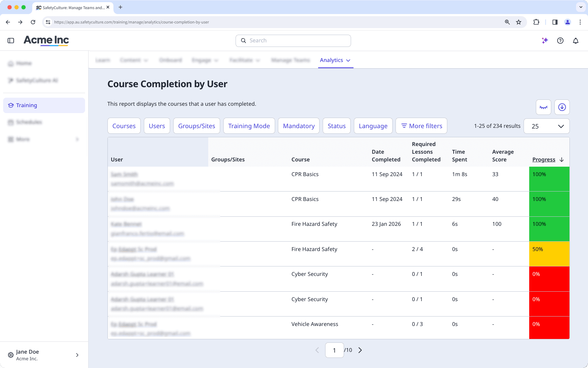The height and width of the screenshot is (368, 588).
Task: Open the help question mark icon
Action: (560, 41)
